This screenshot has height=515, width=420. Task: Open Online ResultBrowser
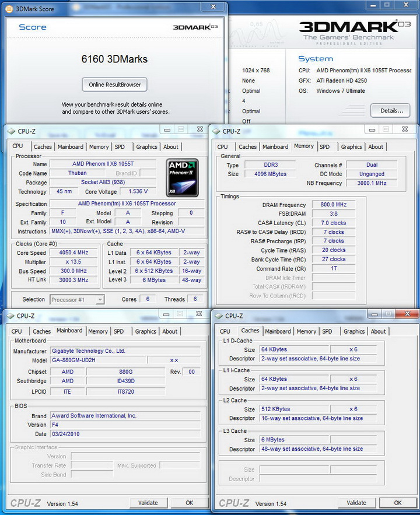[114, 85]
